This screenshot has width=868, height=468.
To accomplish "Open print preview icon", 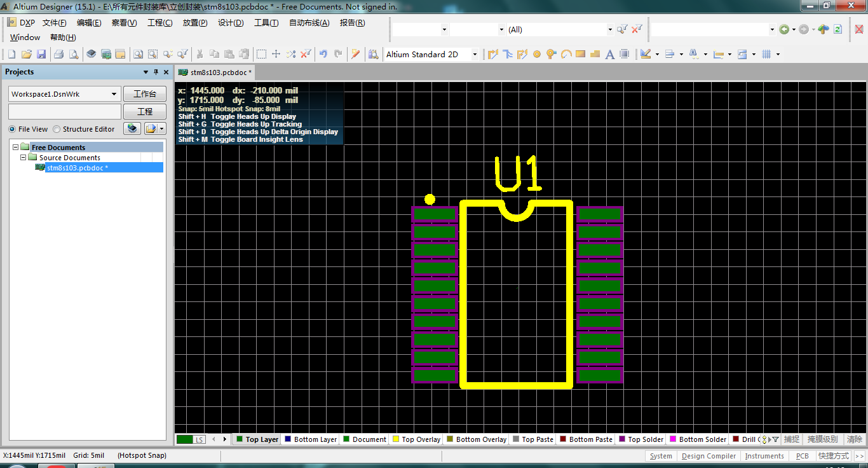I will coord(74,54).
